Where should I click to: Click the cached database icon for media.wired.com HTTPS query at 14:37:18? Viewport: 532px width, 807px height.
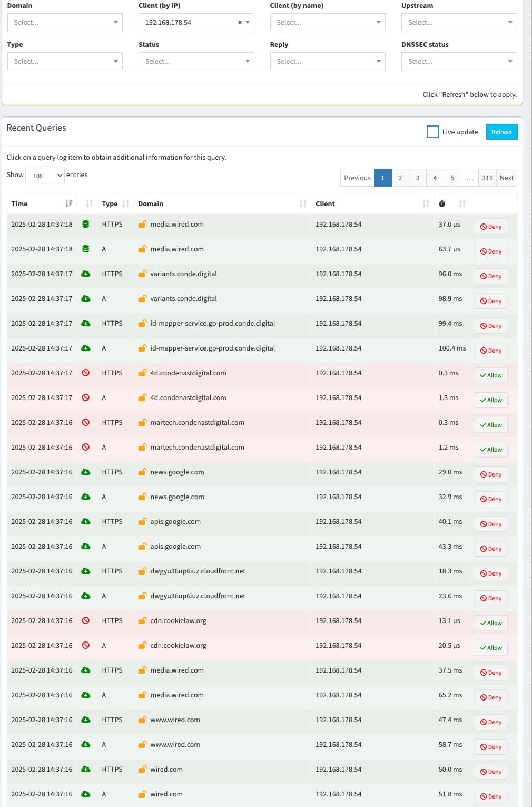click(86, 224)
